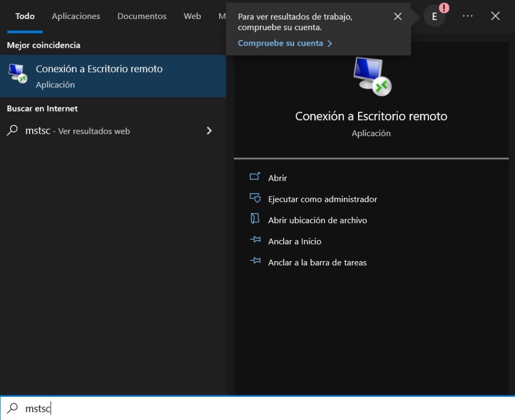Image resolution: width=515 pixels, height=420 pixels.
Task: Expand the mstsc web results arrow
Action: coord(209,131)
